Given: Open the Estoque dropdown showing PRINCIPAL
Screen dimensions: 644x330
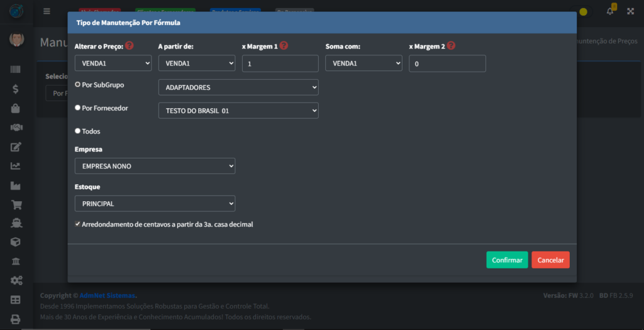Looking at the screenshot, I should (155, 204).
